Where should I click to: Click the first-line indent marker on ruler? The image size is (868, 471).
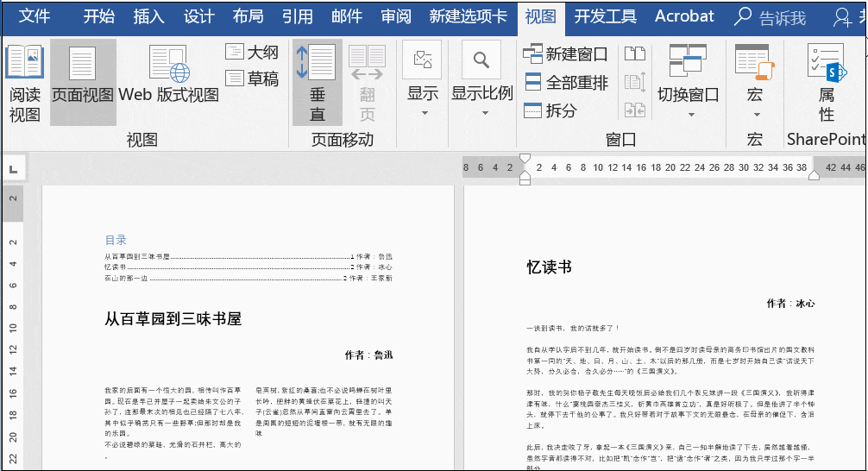coord(525,159)
